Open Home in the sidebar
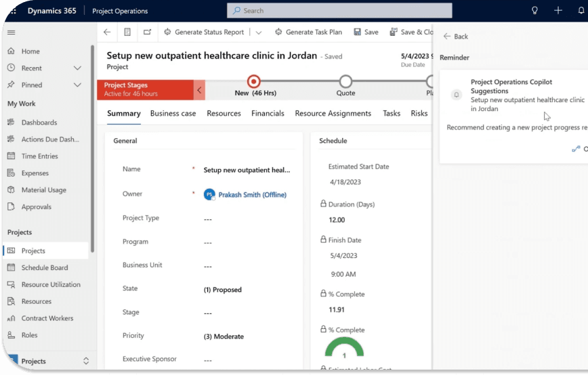Viewport: 588px width, 375px height. click(30, 51)
